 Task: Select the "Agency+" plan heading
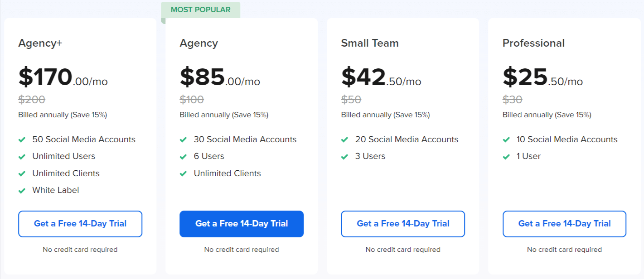40,43
